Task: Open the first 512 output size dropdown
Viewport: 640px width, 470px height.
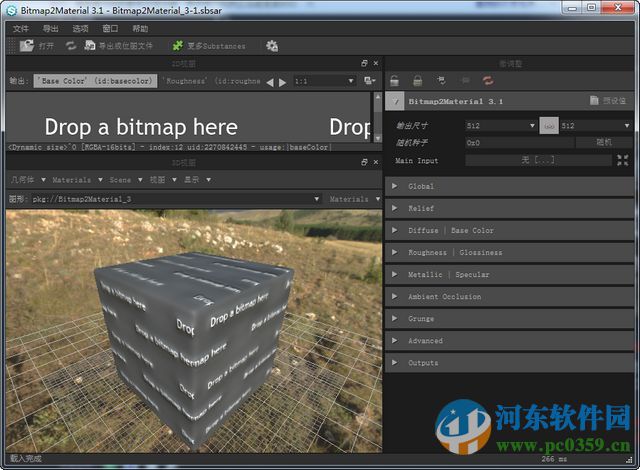Action: [501, 126]
